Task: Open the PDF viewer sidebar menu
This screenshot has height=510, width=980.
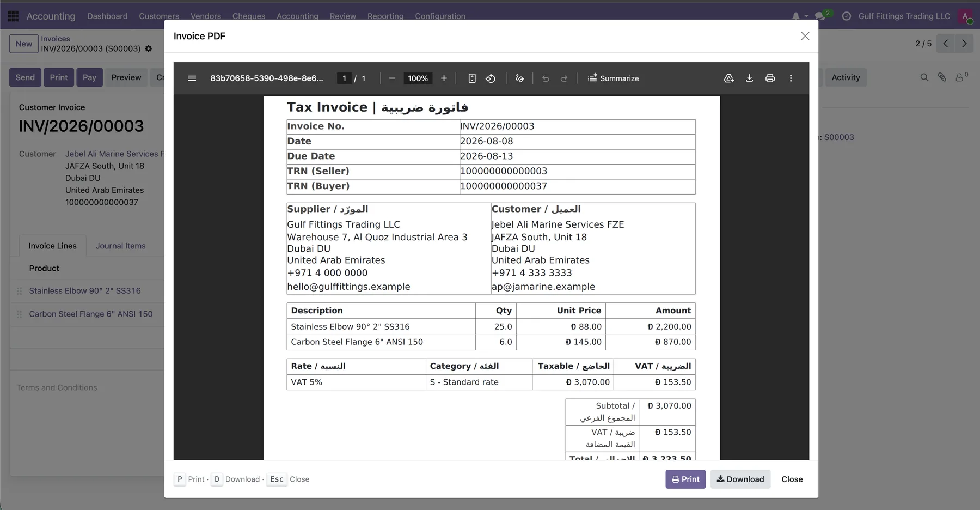Action: point(192,78)
